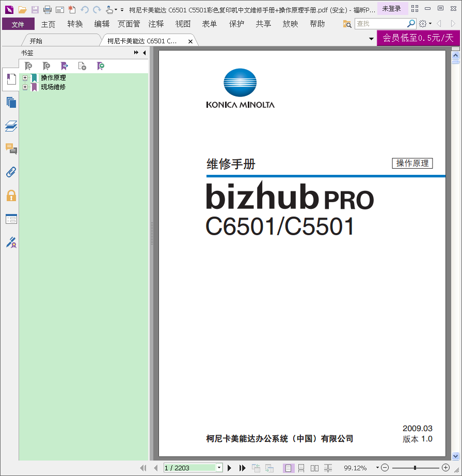Open the 保护 ribbon tab
This screenshot has width=462, height=476.
[236, 24]
